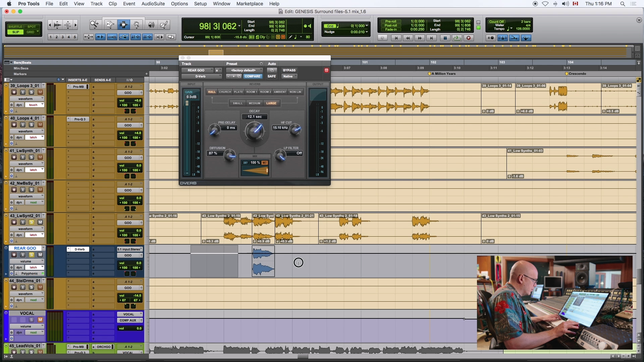Mute the 43_LwSynt2_01 track

tap(40, 222)
